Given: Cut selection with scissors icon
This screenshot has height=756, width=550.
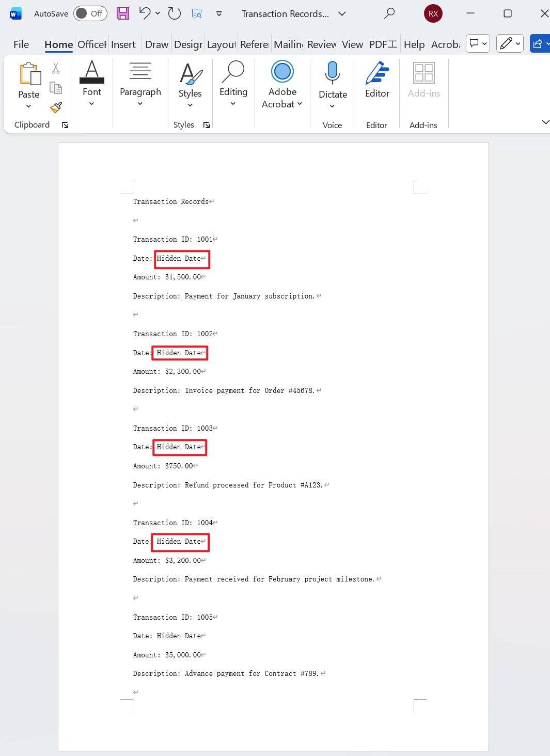Looking at the screenshot, I should 56,68.
